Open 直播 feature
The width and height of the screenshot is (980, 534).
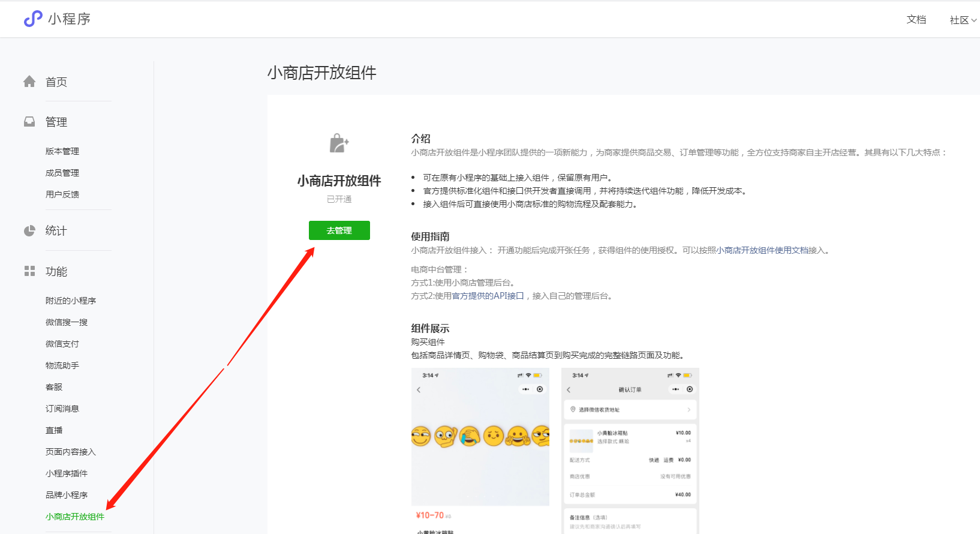[x=54, y=430]
